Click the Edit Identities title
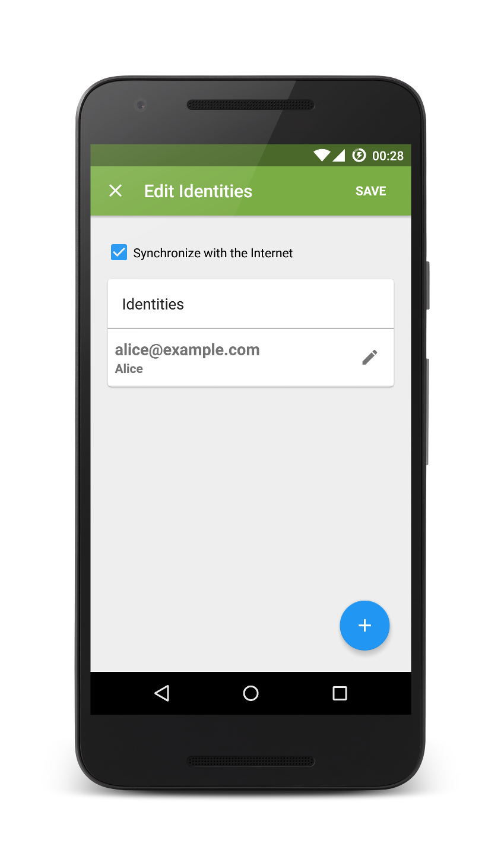Image resolution: width=504 pixels, height=865 pixels. point(198,191)
